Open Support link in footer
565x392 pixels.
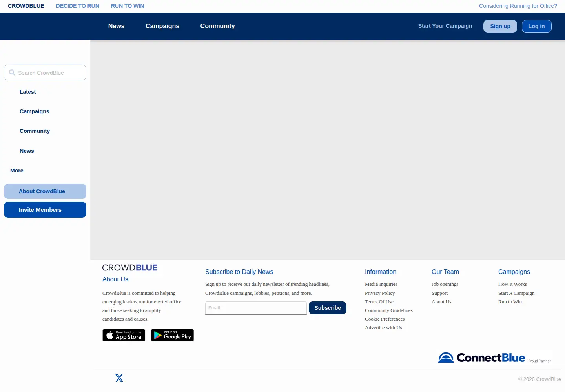coord(439,293)
